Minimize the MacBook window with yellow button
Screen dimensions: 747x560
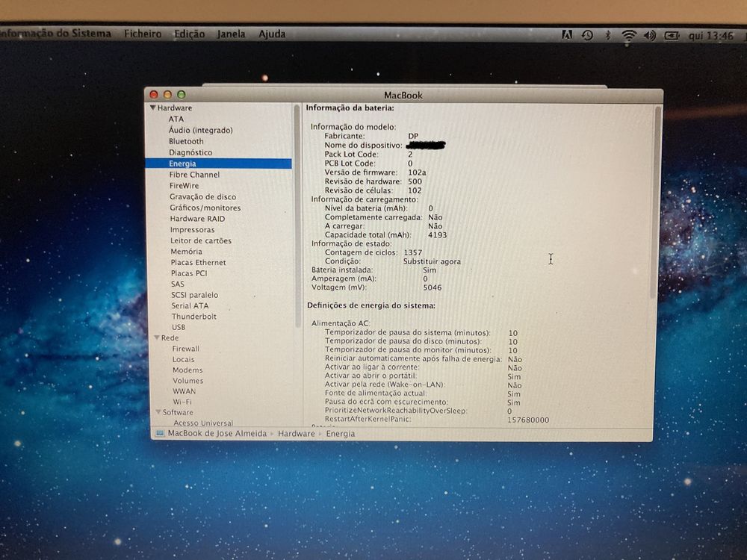pyautogui.click(x=167, y=95)
